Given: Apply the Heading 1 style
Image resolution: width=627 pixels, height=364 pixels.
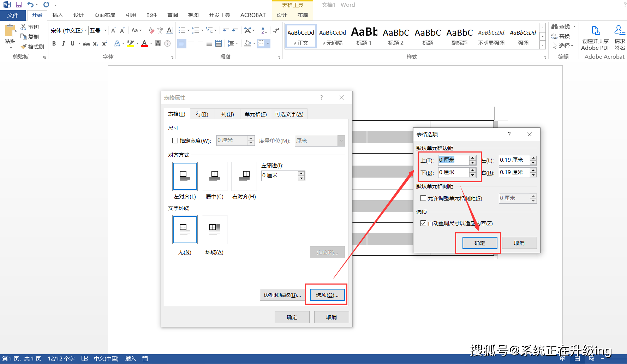Looking at the screenshot, I should coord(364,36).
